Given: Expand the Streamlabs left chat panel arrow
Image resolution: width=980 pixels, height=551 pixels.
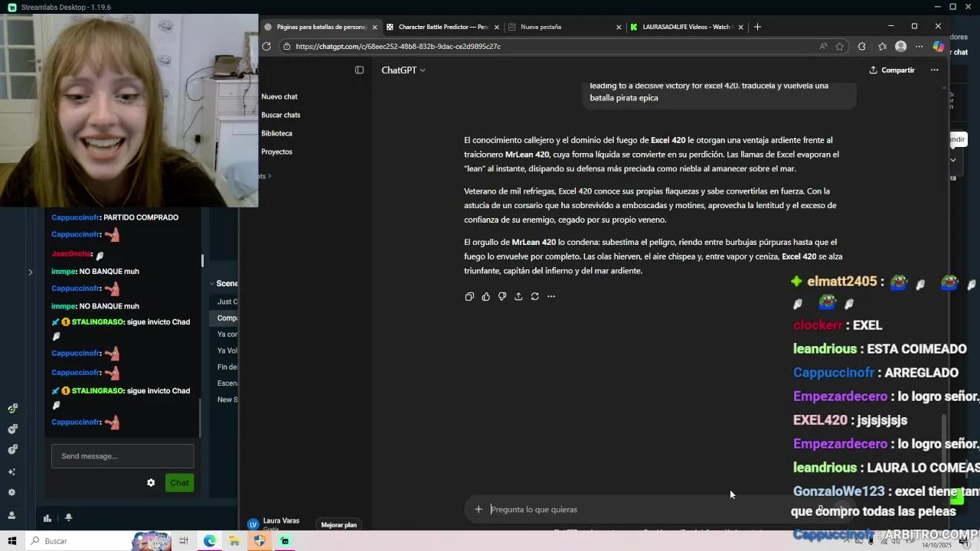Looking at the screenshot, I should 31,272.
